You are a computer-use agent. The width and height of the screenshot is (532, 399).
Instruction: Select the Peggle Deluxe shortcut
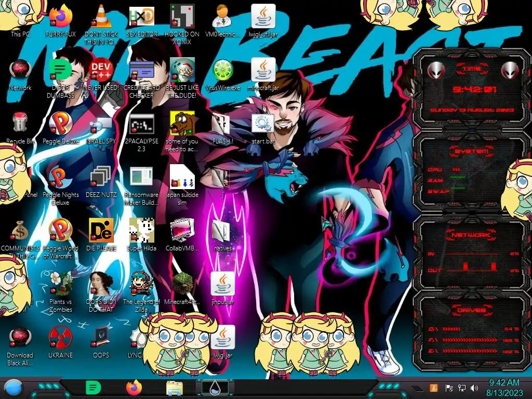(60, 128)
